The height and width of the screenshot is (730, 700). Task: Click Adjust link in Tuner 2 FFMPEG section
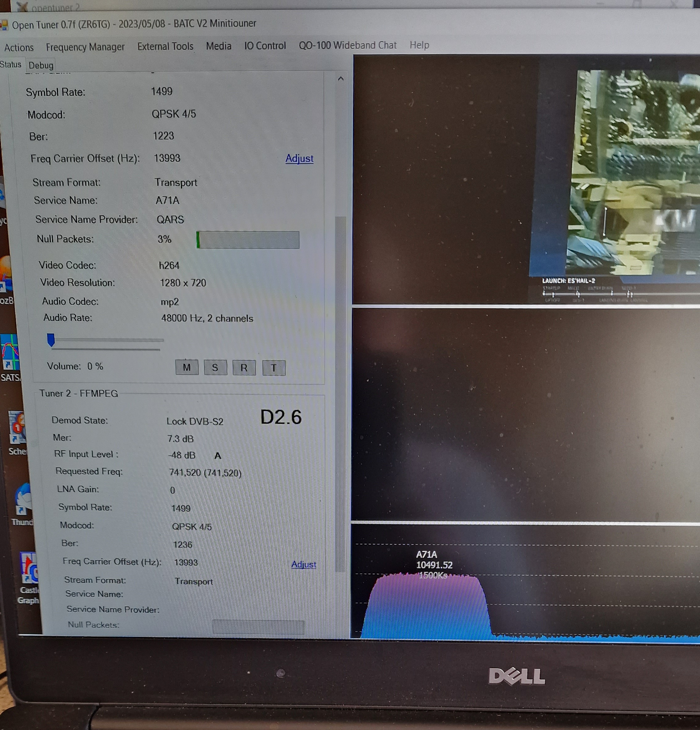click(x=303, y=564)
